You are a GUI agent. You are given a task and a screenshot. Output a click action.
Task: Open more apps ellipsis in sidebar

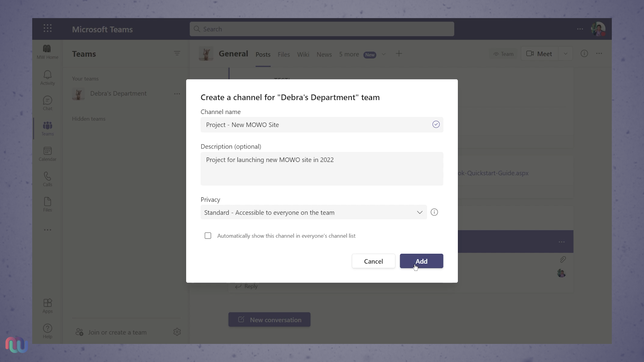47,230
